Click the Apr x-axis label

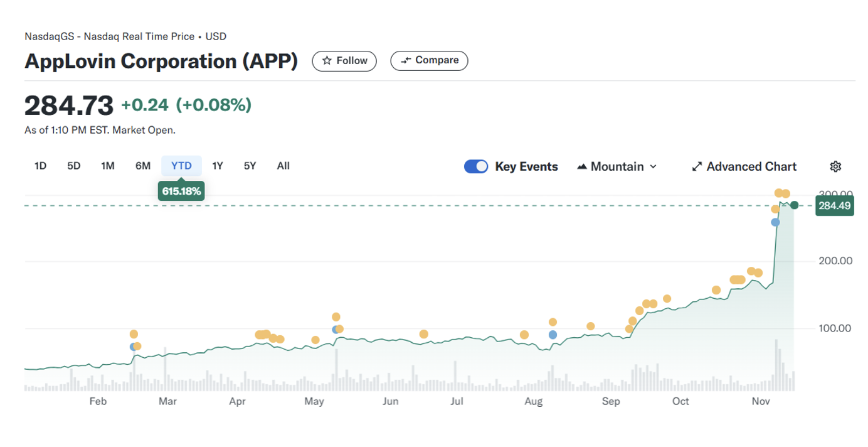click(237, 401)
